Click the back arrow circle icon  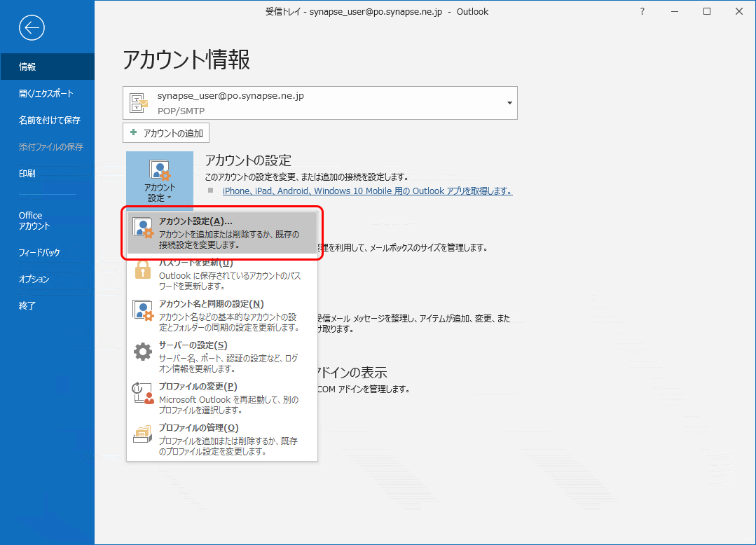(x=32, y=28)
